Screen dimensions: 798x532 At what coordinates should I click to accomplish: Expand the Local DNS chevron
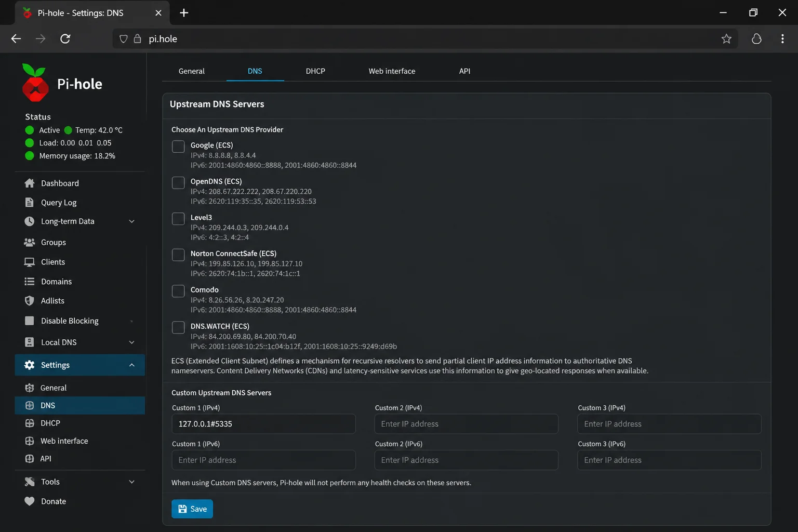(x=131, y=342)
